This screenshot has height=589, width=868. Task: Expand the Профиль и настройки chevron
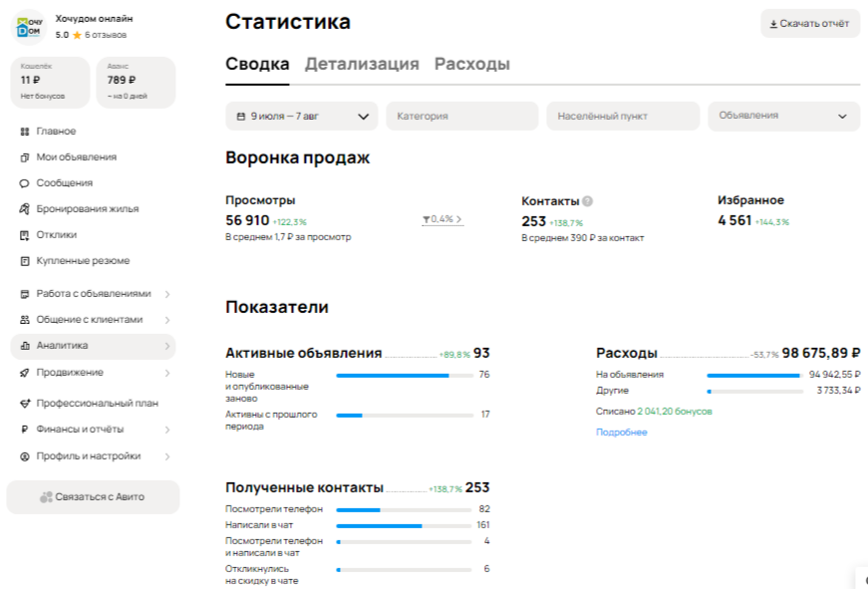(x=167, y=456)
